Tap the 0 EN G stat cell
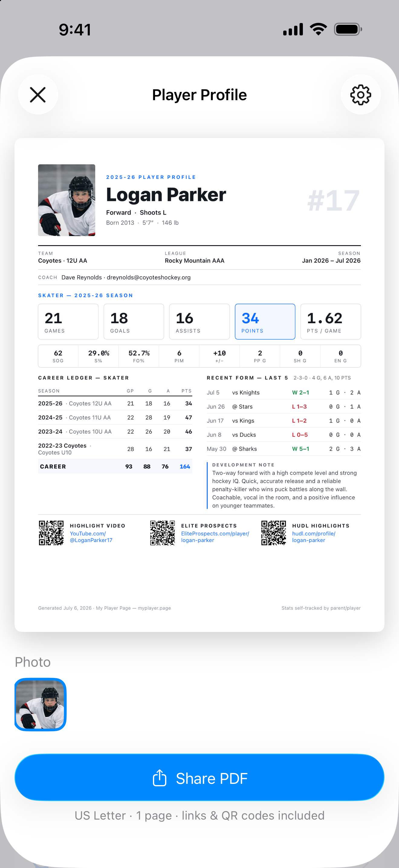 tap(340, 356)
